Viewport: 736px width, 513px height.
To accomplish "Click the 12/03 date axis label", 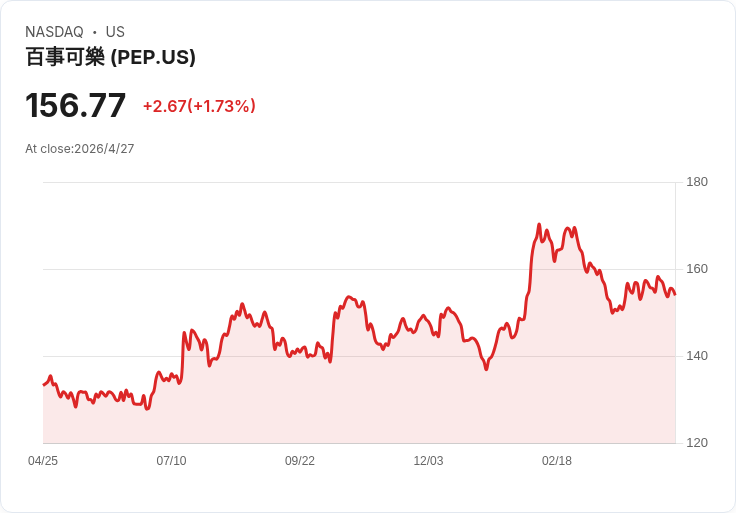I will (428, 461).
